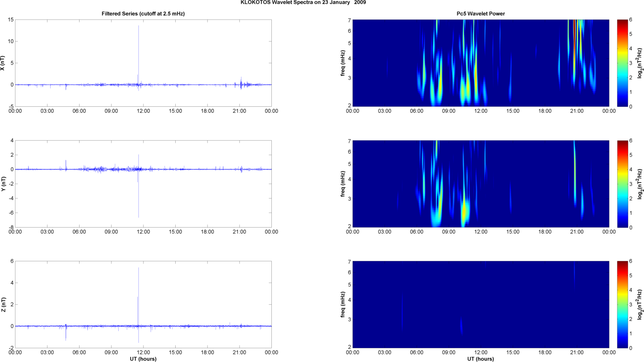Viewport: 644px width, 362px height.
Task: Click the freq (mHz) label of middle wavelet plot
Action: point(342,184)
